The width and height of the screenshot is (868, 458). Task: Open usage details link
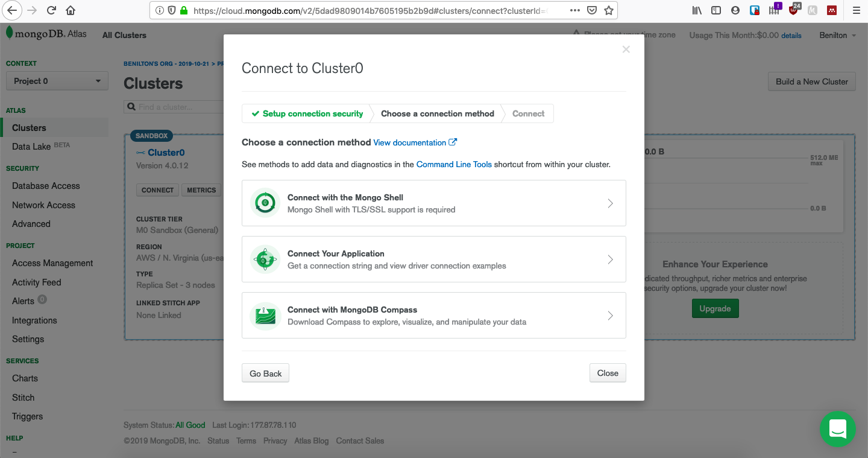coord(791,36)
